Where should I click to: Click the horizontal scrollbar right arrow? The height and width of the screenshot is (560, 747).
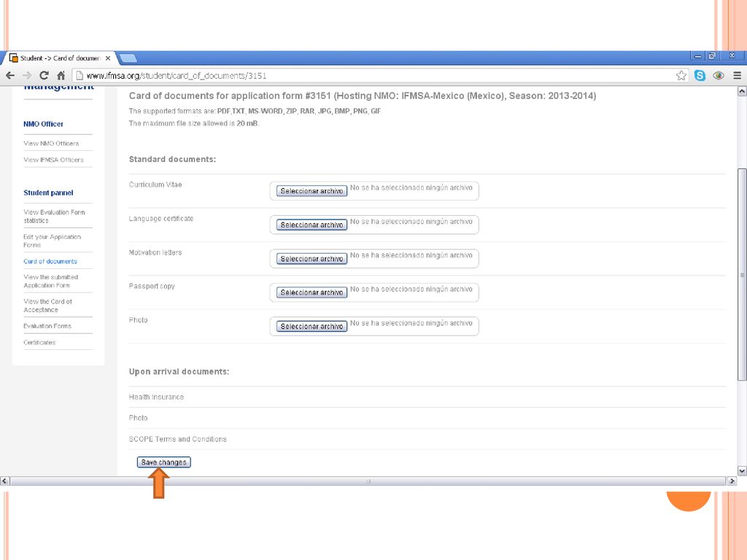(732, 481)
